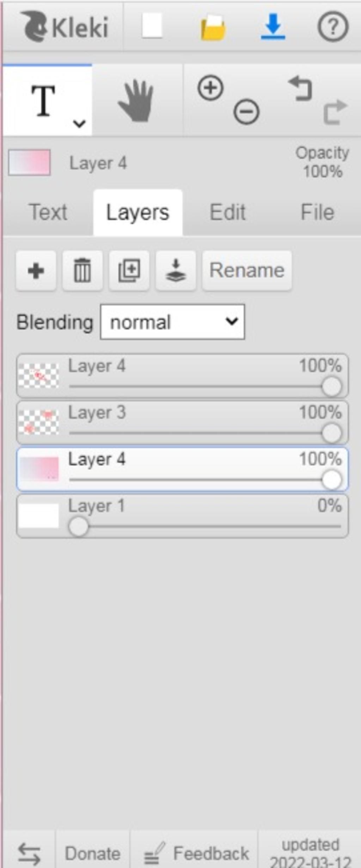Image resolution: width=361 pixels, height=868 pixels.
Task: Zoom in with the plus magnifier
Action: pos(210,88)
